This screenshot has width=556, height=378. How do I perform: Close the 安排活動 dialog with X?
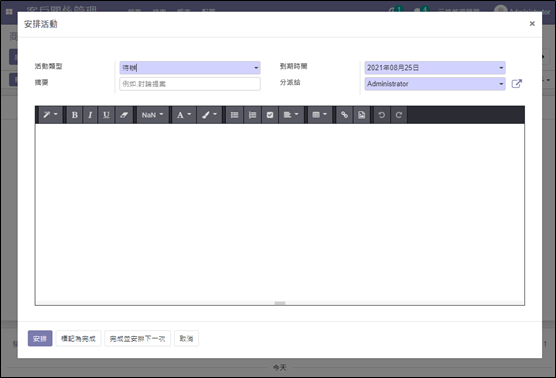point(532,23)
